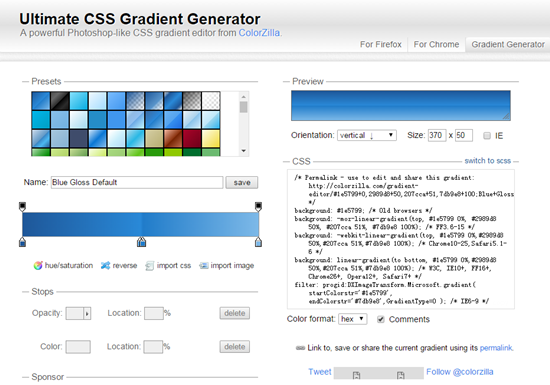Toggle the Comments checkbox
Screen dimensions: 550x385
[x=381, y=319]
